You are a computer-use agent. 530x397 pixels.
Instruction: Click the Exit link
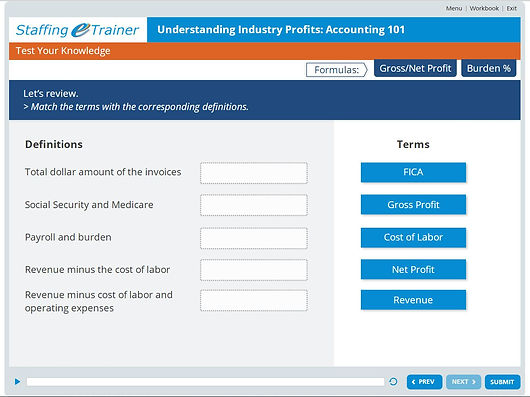511,8
